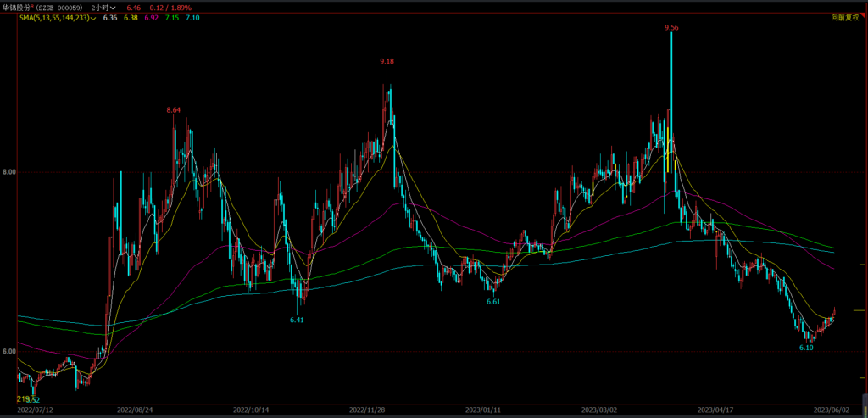868x418 pixels.
Task: Click the 8.64 high price marker
Action: (173, 110)
